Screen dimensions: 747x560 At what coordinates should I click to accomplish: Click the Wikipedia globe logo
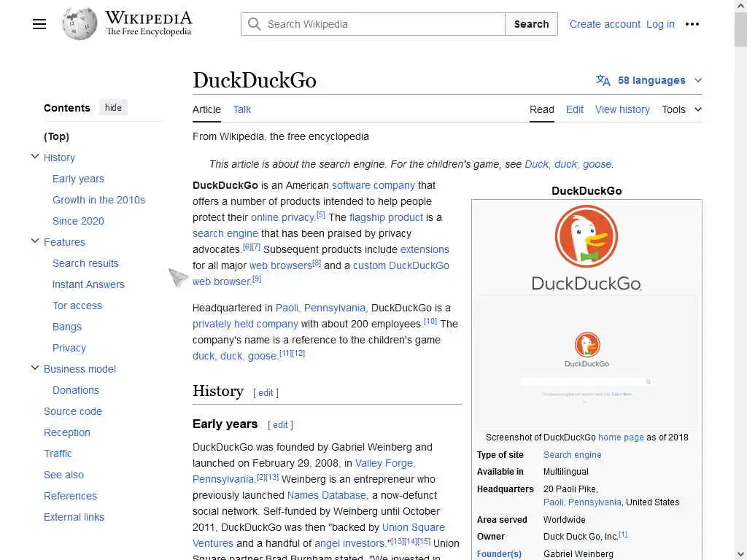pos(79,24)
